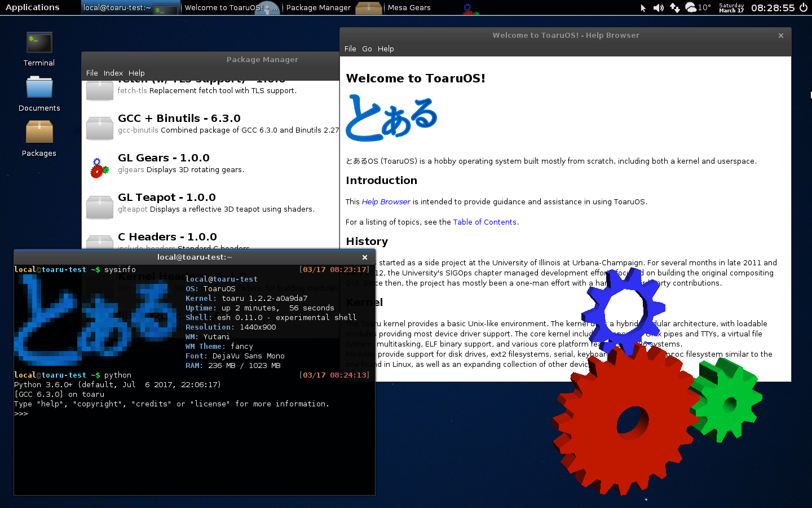Click the sysinfo ToaruOS ASCII logo
The width and height of the screenshot is (812, 508).
(96, 319)
